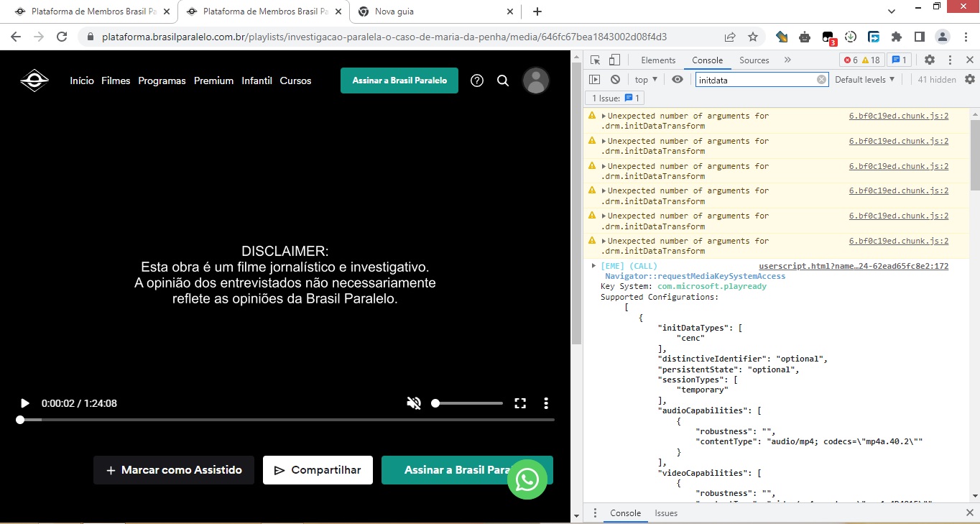
Task: Show the console sidebar
Action: (595, 80)
